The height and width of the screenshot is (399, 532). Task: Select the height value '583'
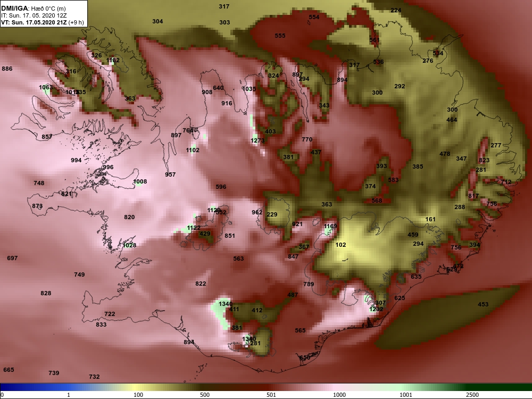tap(393, 179)
